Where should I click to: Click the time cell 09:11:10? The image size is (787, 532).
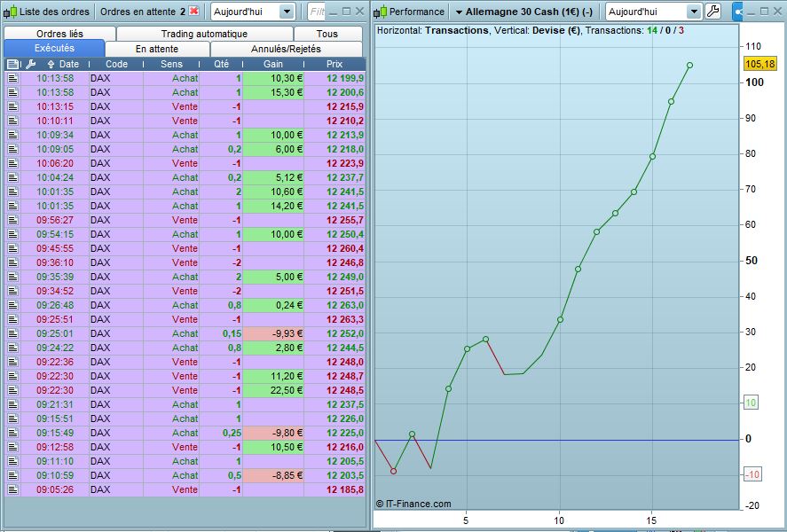[x=55, y=461]
